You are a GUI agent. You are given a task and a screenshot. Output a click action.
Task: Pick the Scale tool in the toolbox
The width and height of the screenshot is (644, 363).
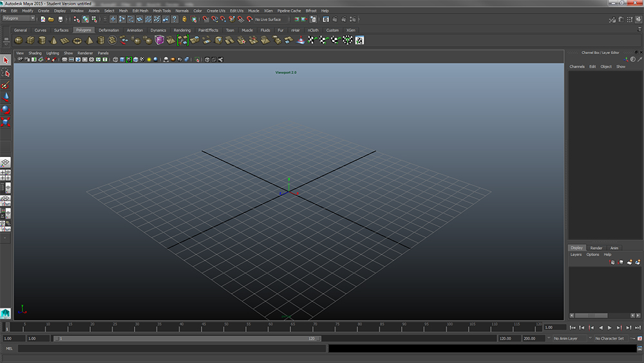6,122
